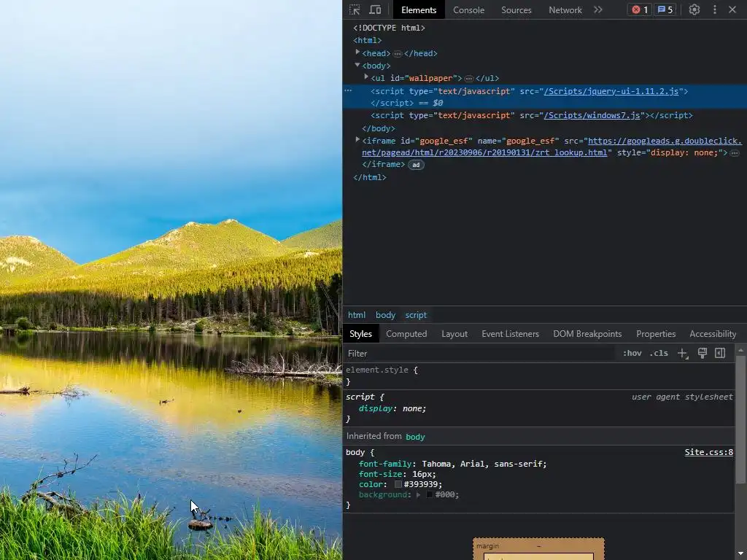
Task: Open the selected node's three-dot actions
Action: point(348,90)
